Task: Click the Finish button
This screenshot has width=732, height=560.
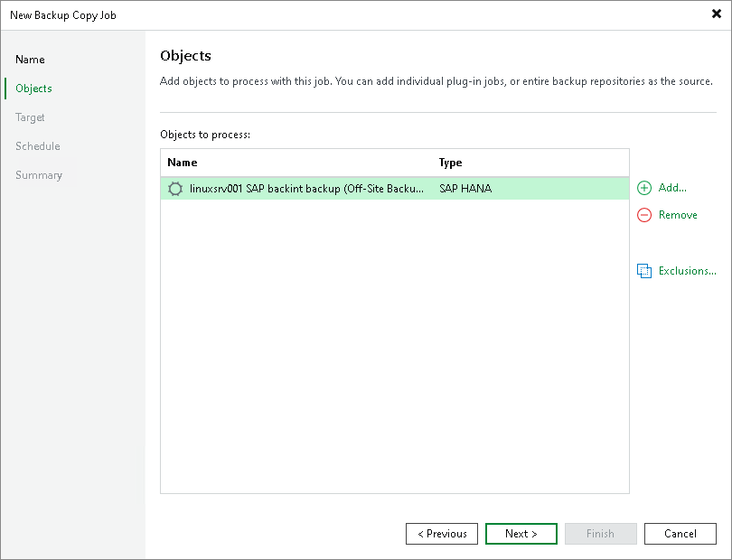Action: pos(600,533)
